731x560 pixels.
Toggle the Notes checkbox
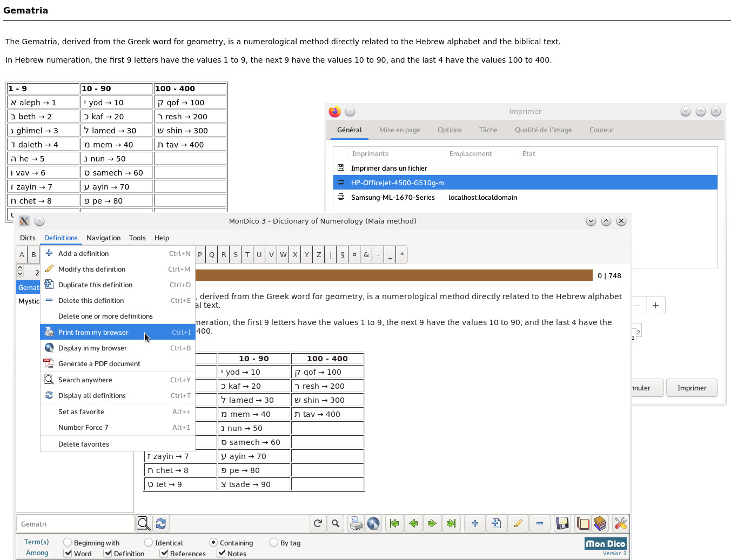coord(221,553)
